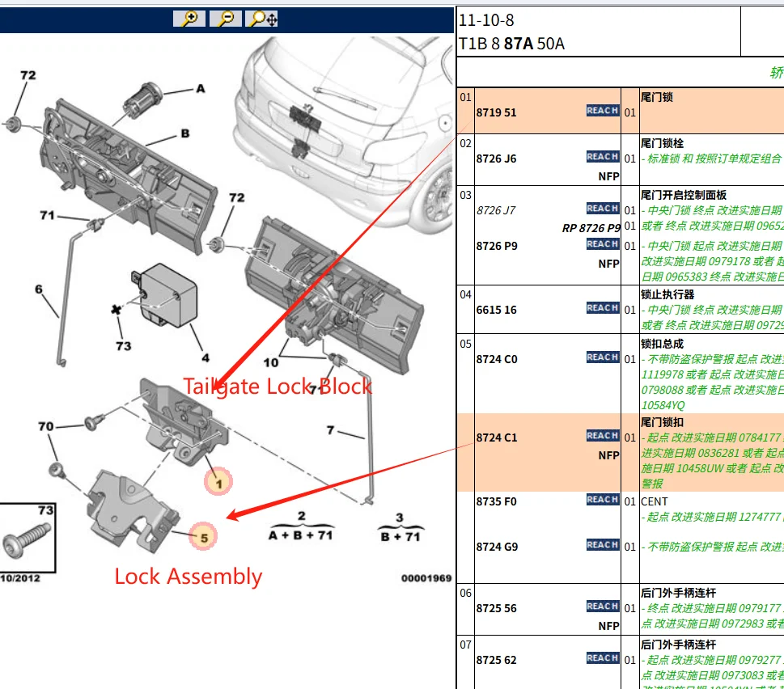The width and height of the screenshot is (784, 689).
Task: Select part number 8719 51
Action: tap(496, 112)
